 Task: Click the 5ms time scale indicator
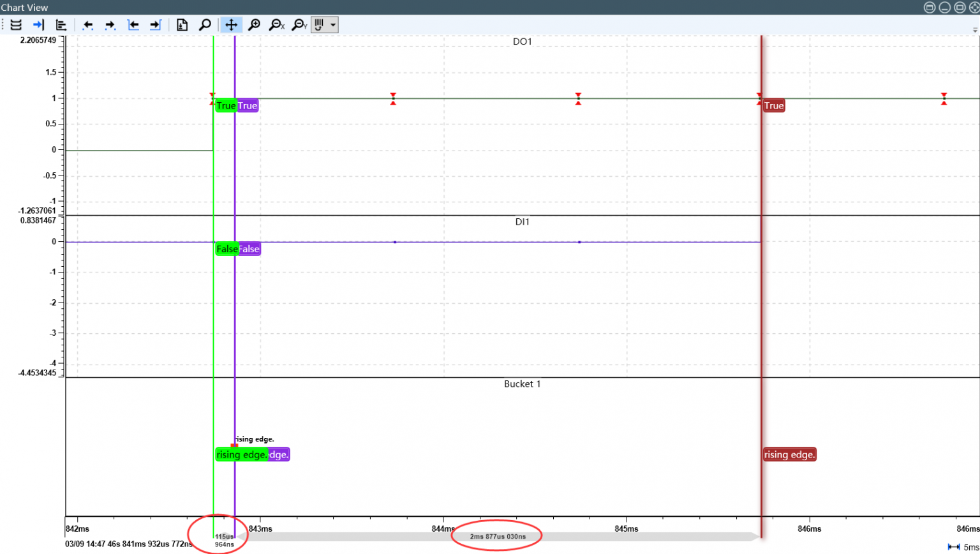point(963,547)
